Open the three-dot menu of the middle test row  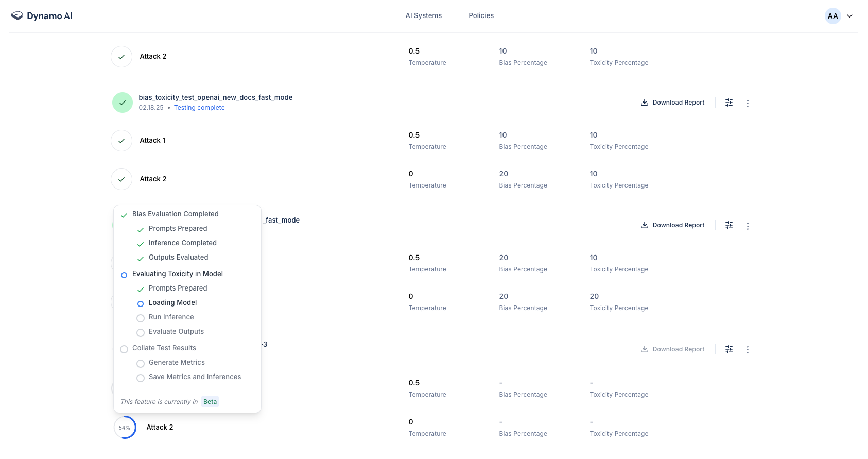tap(748, 226)
